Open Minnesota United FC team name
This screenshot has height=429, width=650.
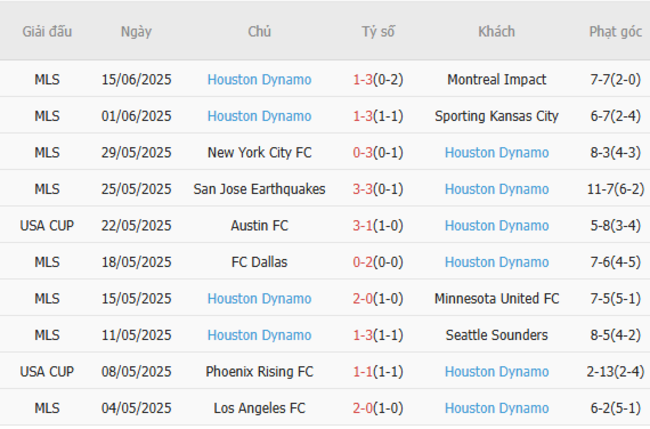tap(496, 299)
